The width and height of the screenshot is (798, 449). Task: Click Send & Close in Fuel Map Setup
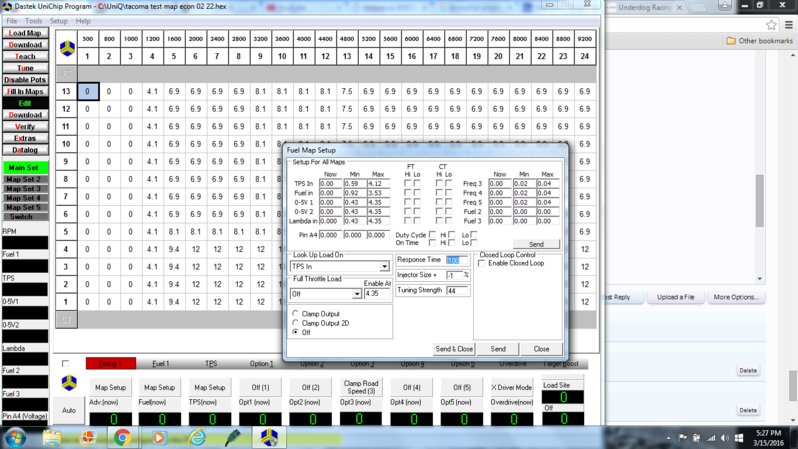coord(454,349)
